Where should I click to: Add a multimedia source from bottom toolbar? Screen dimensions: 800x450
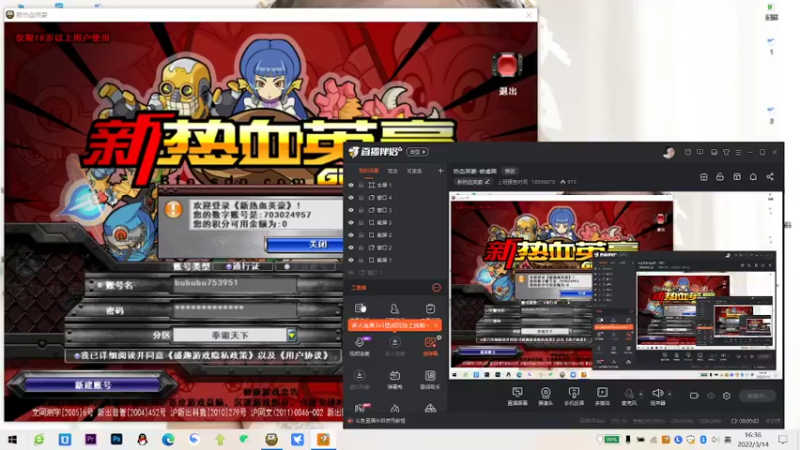click(x=603, y=395)
